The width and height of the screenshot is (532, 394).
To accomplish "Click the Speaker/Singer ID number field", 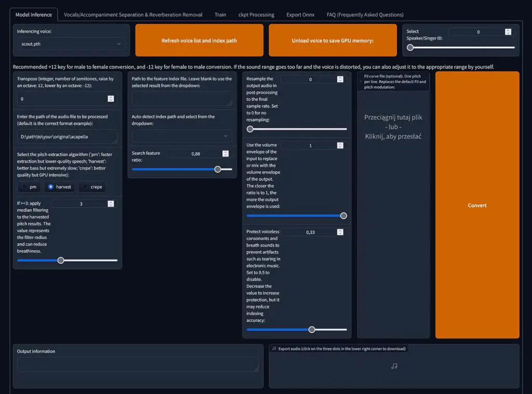I will point(480,32).
